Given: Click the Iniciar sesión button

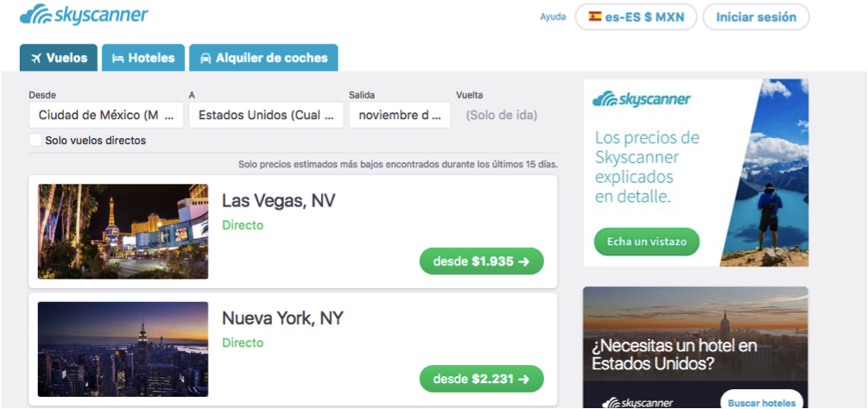Looking at the screenshot, I should pos(757,16).
